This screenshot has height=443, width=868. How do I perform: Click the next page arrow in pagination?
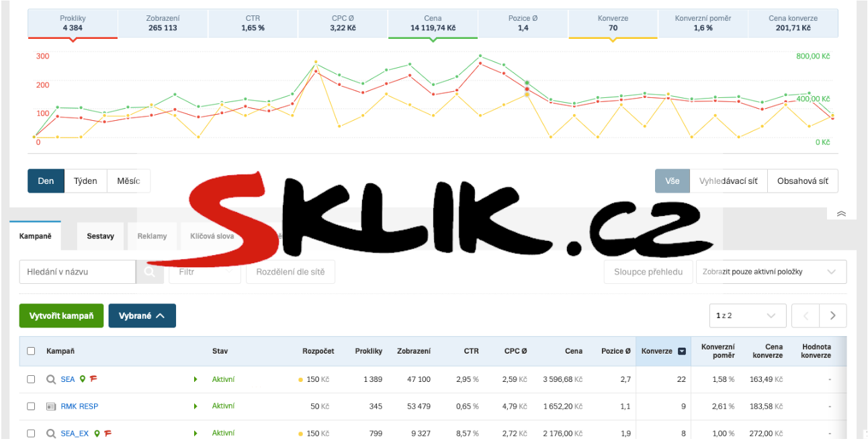832,315
